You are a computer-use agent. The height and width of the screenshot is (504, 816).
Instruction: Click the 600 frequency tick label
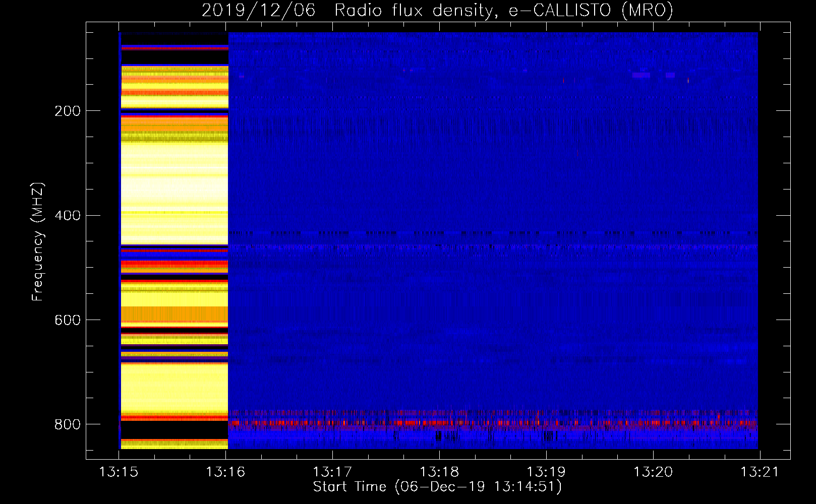tap(67, 321)
